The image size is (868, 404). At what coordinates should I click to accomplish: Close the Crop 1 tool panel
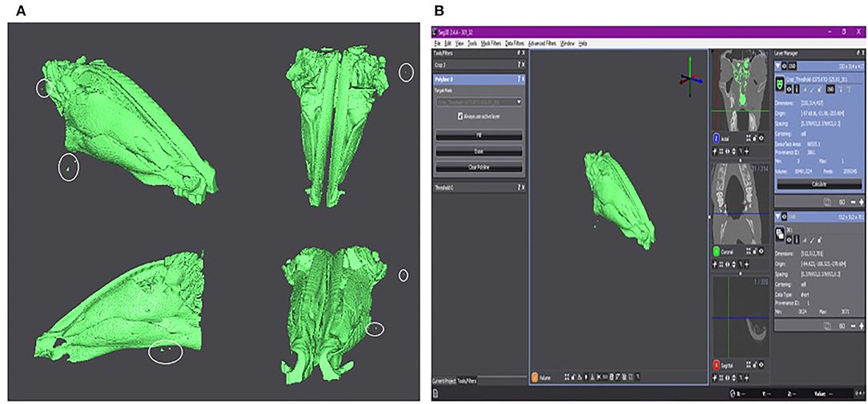coord(523,65)
